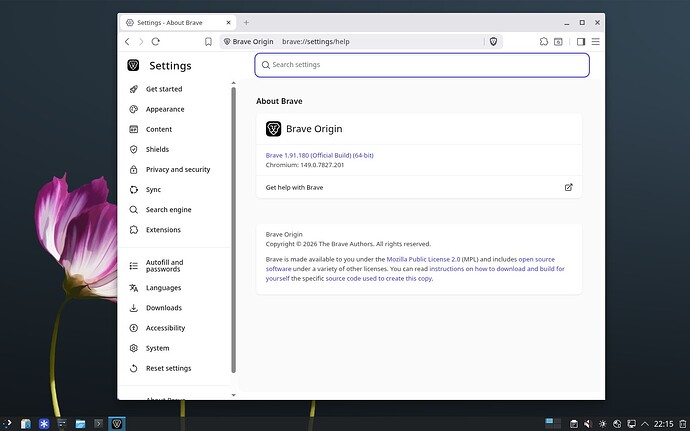Click the Search engine magnifier icon

tap(133, 210)
